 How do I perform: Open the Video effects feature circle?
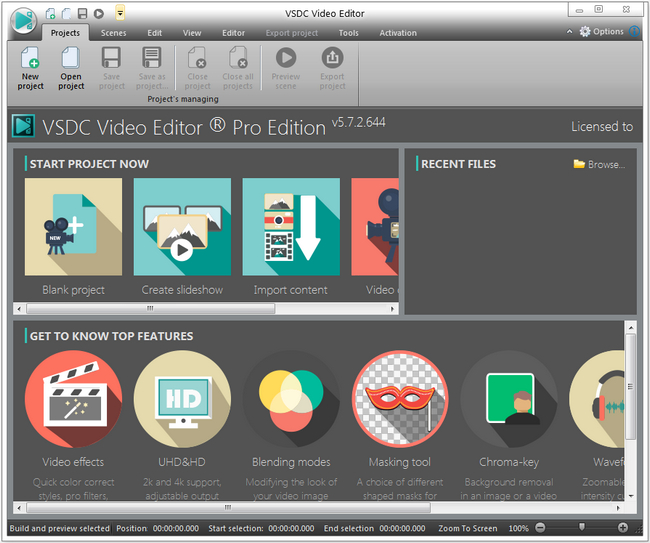click(x=73, y=399)
